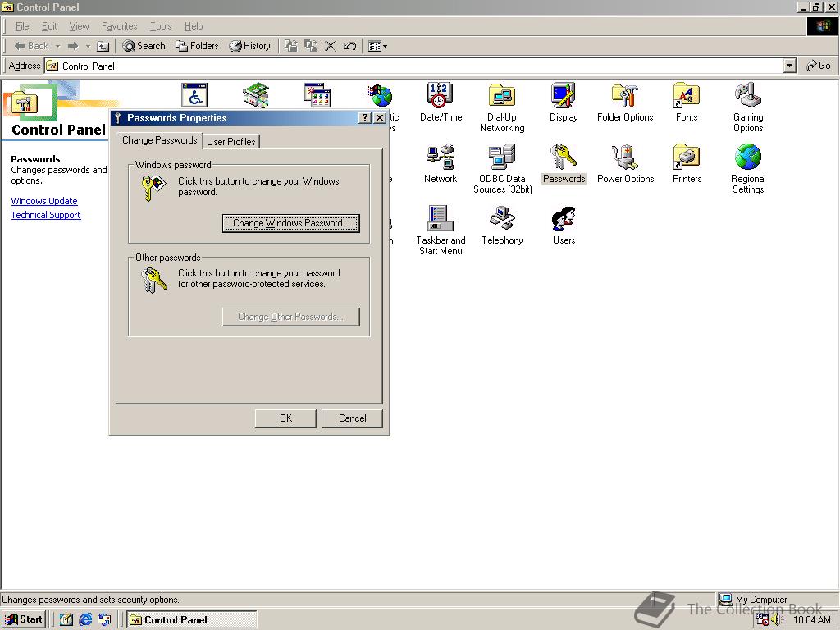
Task: Select the Change Passwords tab
Action: click(160, 139)
